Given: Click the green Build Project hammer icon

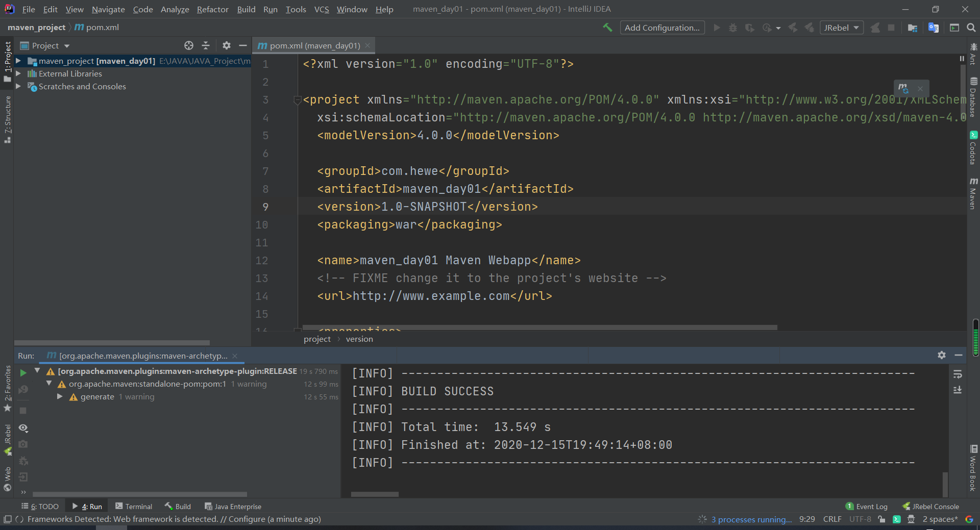Looking at the screenshot, I should click(x=607, y=28).
